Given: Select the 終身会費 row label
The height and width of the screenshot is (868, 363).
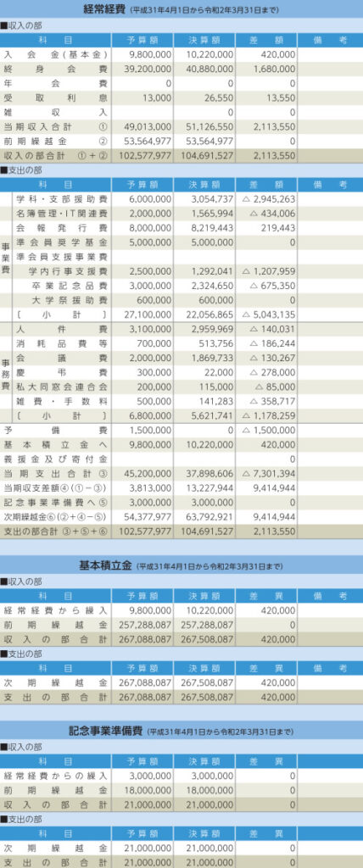Looking at the screenshot, I should pos(55,70).
